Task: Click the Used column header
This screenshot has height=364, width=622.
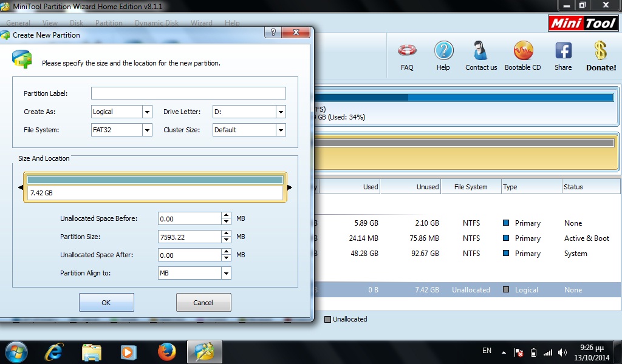Action: click(x=350, y=187)
